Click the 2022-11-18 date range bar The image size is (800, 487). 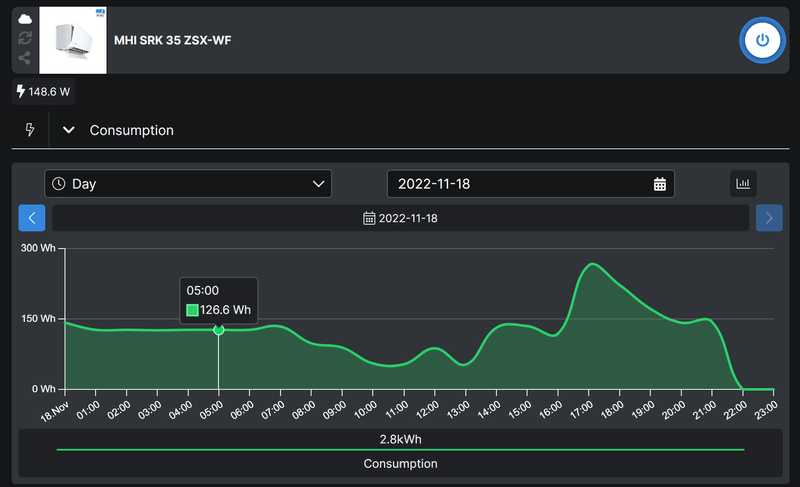[x=400, y=218]
